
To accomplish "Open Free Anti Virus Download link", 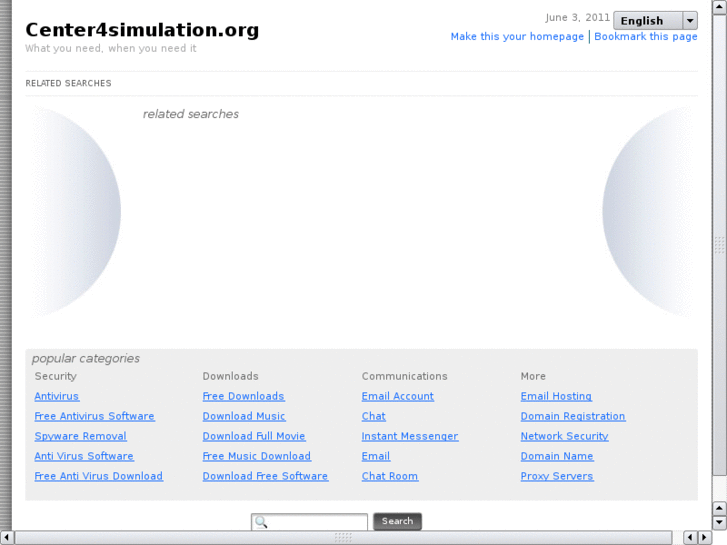I will 99,476.
